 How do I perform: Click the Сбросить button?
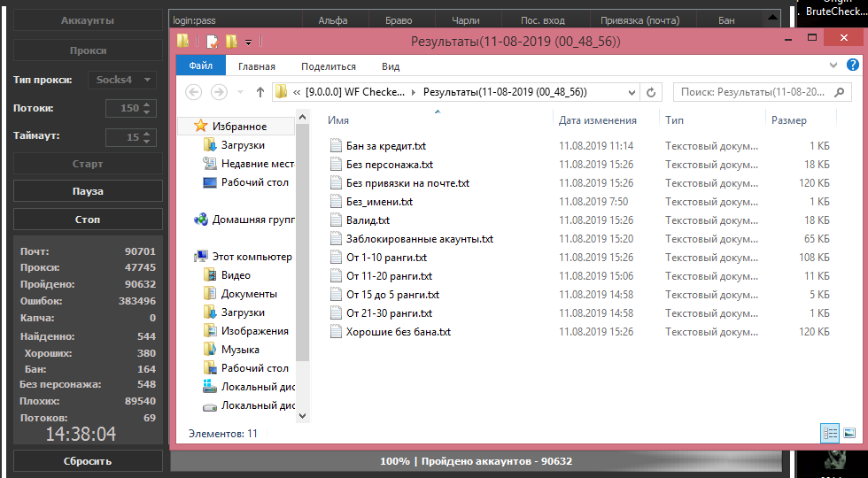pyautogui.click(x=88, y=461)
